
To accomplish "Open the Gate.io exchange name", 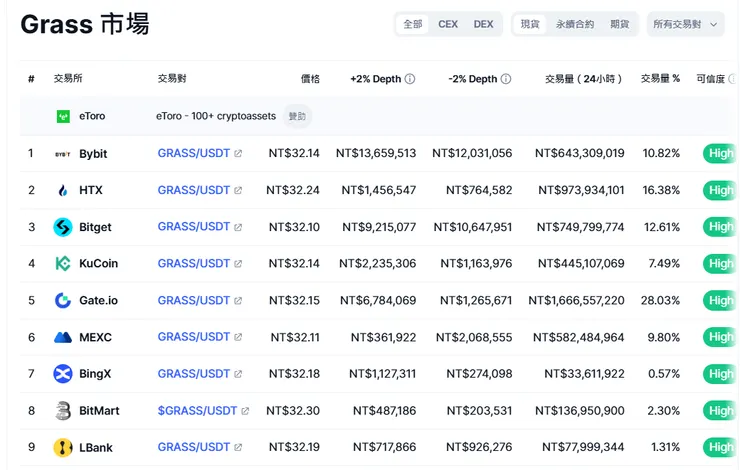I will (98, 300).
